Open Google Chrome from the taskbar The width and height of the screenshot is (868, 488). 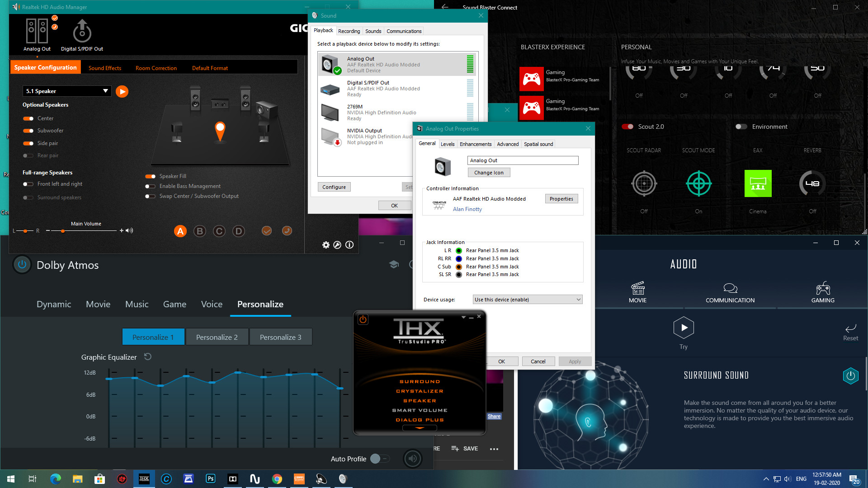(277, 479)
